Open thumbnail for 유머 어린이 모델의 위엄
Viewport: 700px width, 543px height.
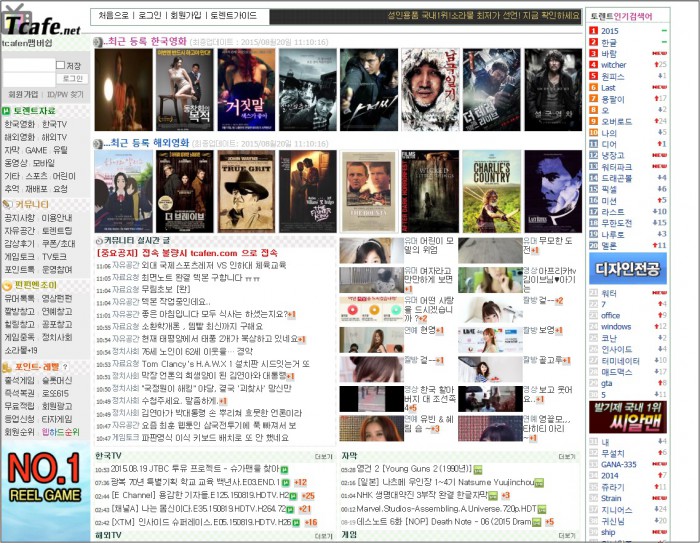(x=371, y=251)
